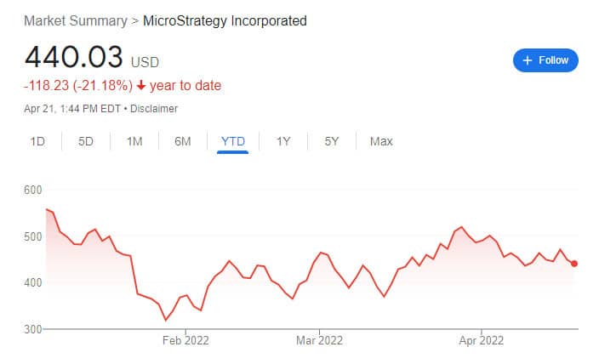Click the red endpoint dot on chart
599x364 pixels.
[x=574, y=264]
